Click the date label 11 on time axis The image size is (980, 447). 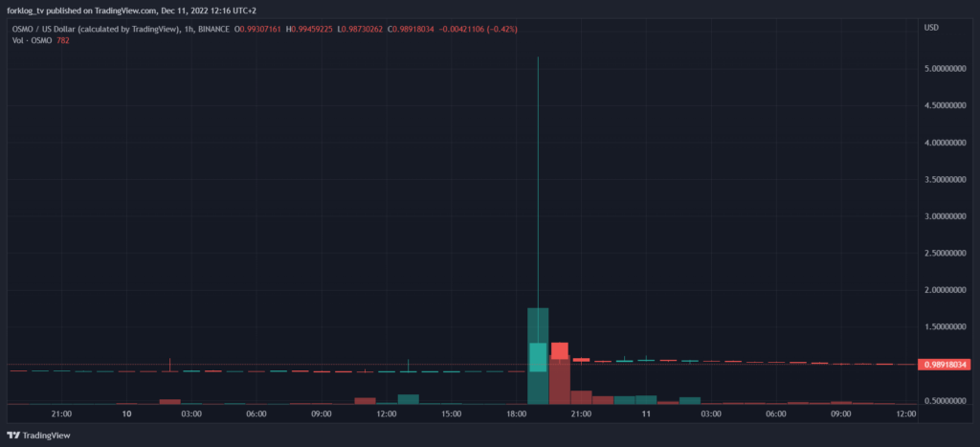[x=646, y=414]
